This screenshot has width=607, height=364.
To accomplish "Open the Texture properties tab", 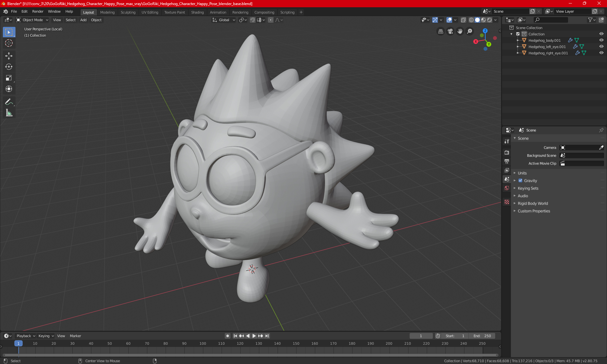I will [x=507, y=202].
